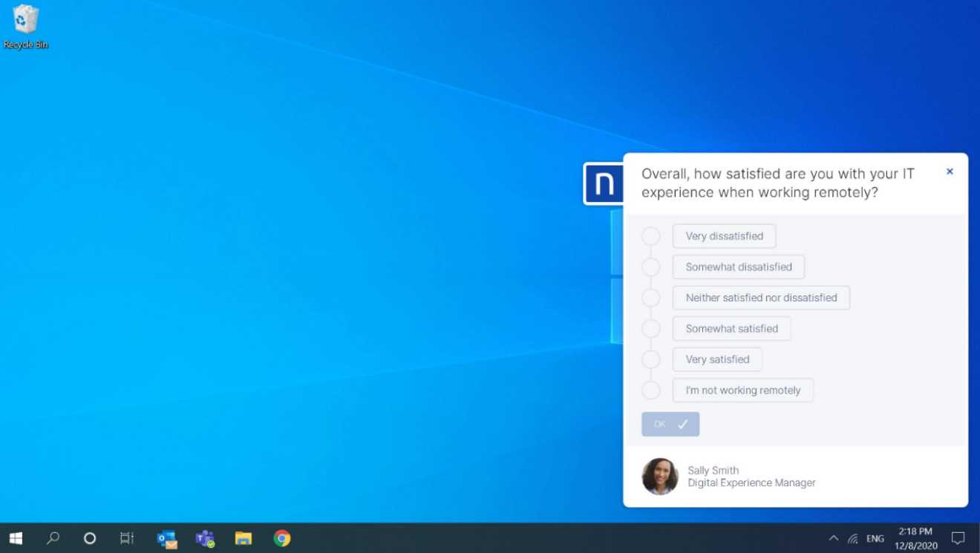The width and height of the screenshot is (980, 553).
Task: Submit the survey with the OK button
Action: [x=670, y=424]
